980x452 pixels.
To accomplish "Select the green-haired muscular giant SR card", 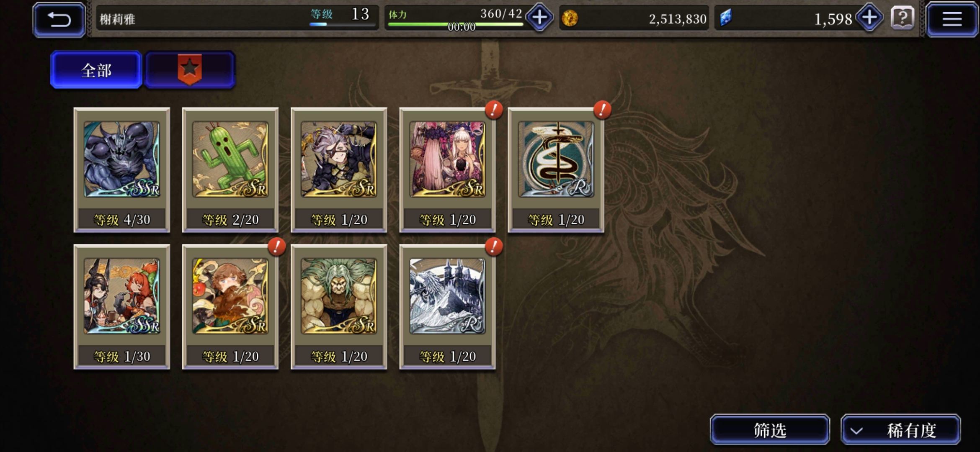I will pos(339,307).
